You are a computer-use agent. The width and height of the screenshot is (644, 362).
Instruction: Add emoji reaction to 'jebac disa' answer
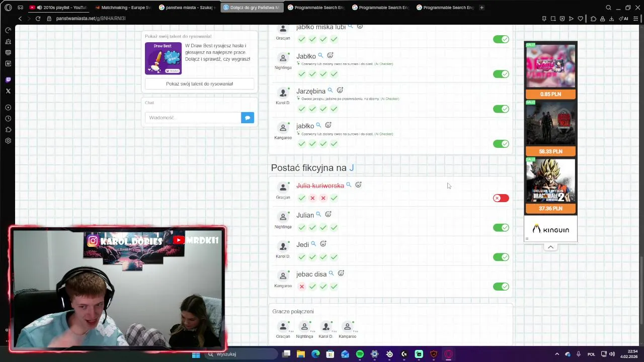tap(341, 274)
